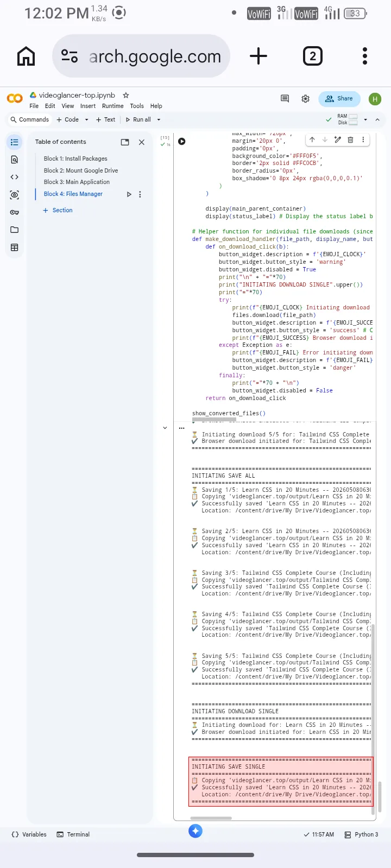Viewport: 391px width, 868px height.
Task: View RAM and Disk resource usage
Action: click(348, 119)
